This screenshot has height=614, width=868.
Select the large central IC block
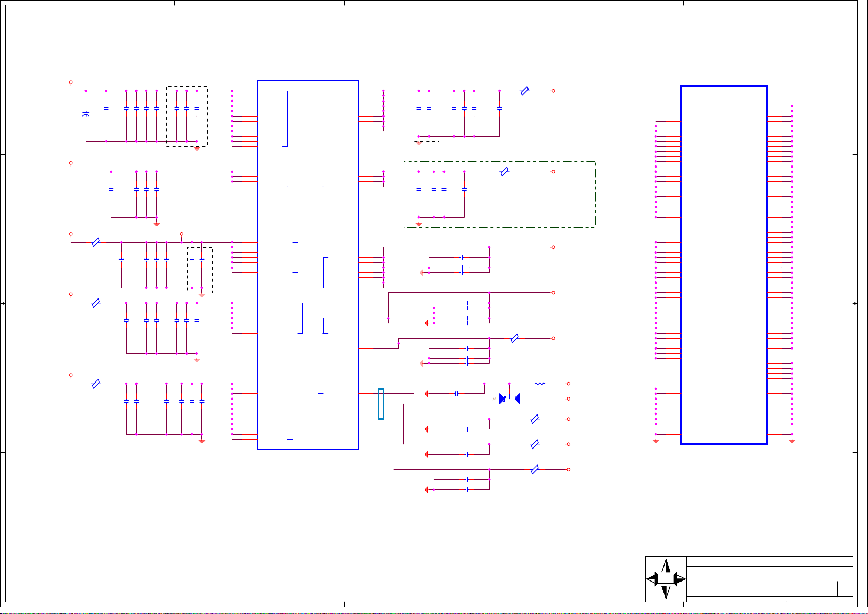click(308, 265)
